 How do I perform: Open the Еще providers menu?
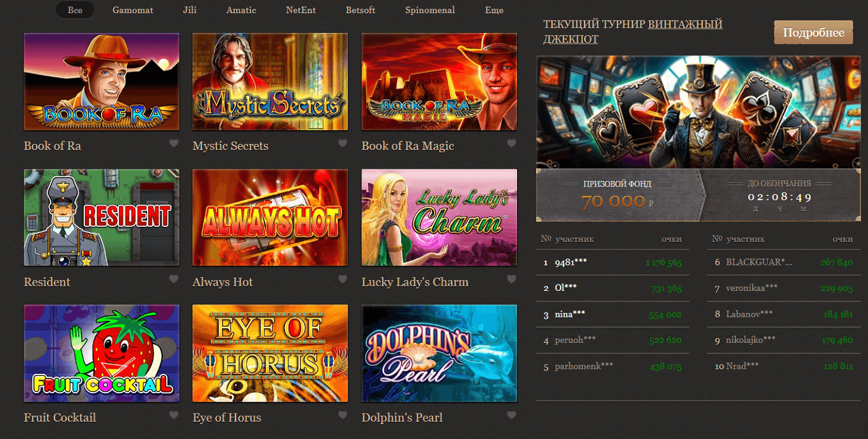tap(494, 10)
